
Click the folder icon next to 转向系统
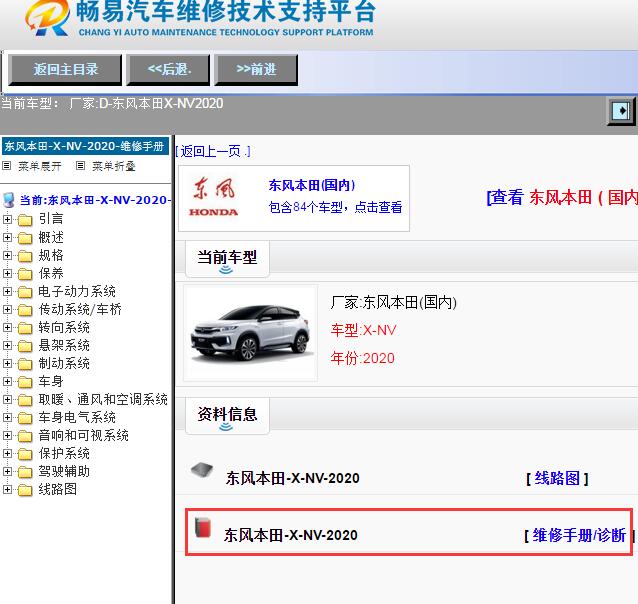[25, 328]
